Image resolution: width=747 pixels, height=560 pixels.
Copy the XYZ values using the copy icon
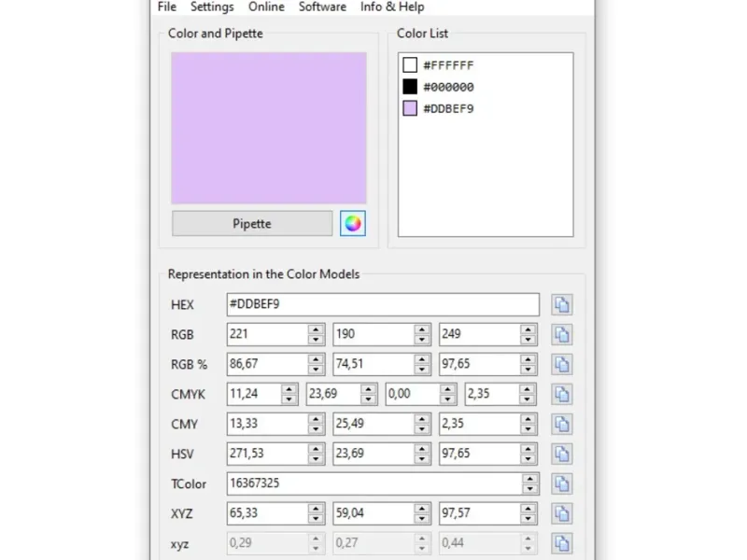coord(561,513)
